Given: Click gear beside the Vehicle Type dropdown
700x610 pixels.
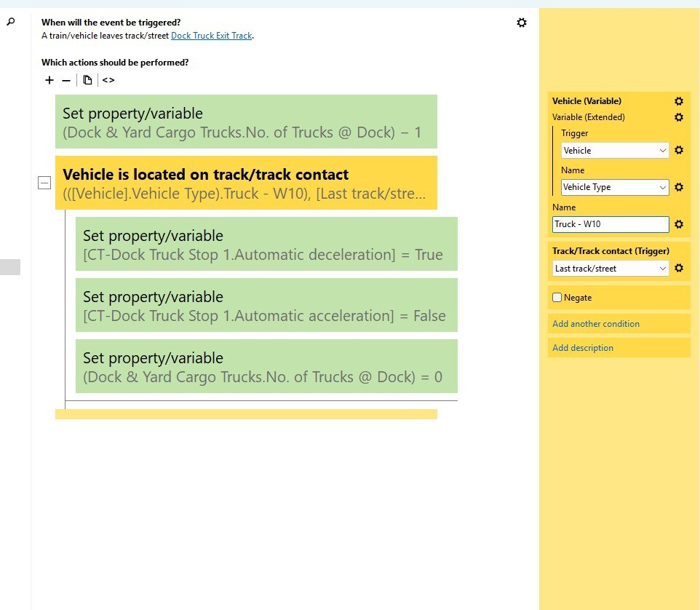Looking at the screenshot, I should 679,187.
